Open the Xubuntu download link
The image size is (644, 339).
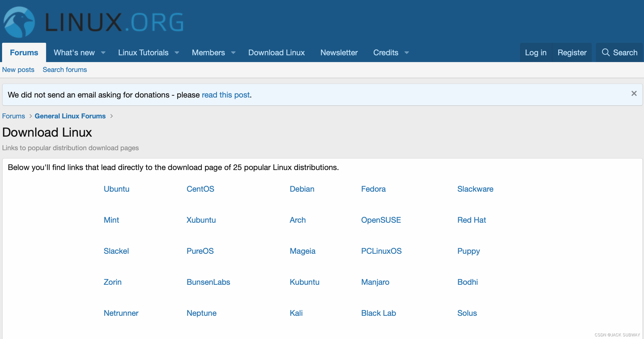coord(201,220)
